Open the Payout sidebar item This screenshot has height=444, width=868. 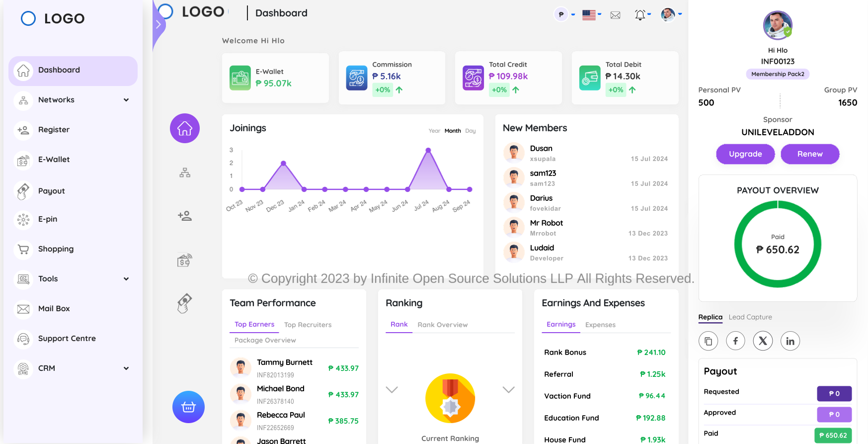(73, 191)
